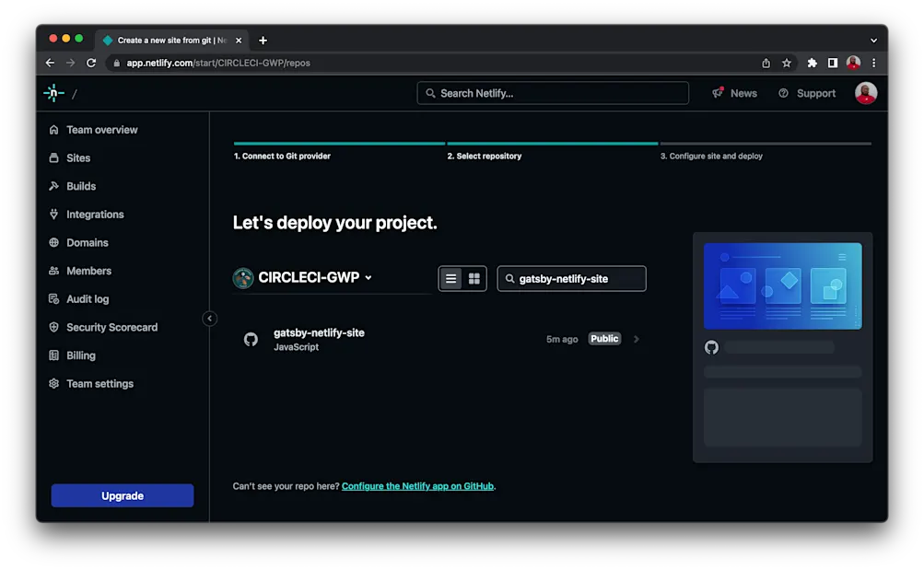Open Integrations from the left navigation
Screen dimensions: 924x570
coord(93,214)
